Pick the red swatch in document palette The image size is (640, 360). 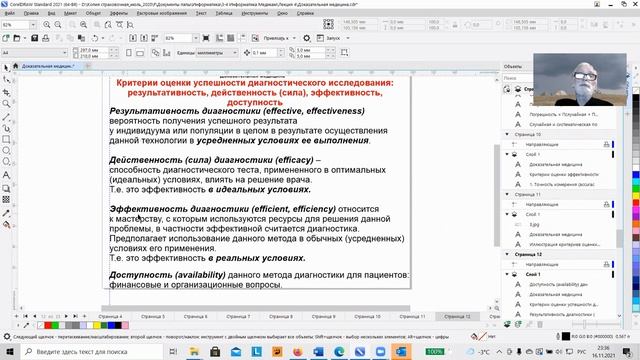(x=48, y=325)
